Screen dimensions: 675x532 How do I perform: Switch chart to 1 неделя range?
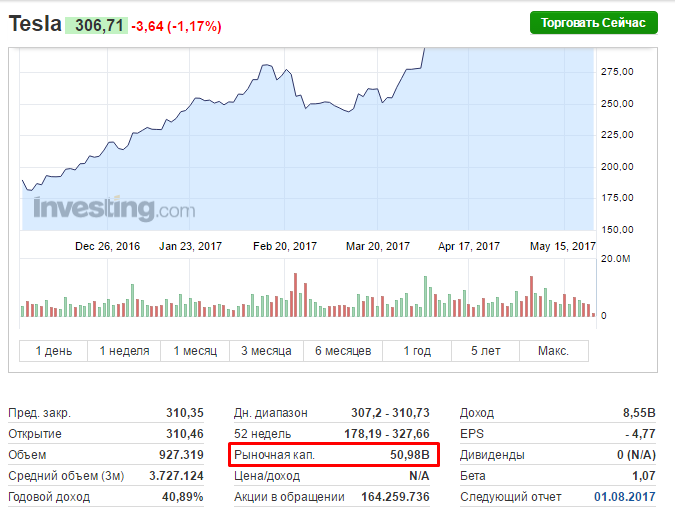coord(125,350)
